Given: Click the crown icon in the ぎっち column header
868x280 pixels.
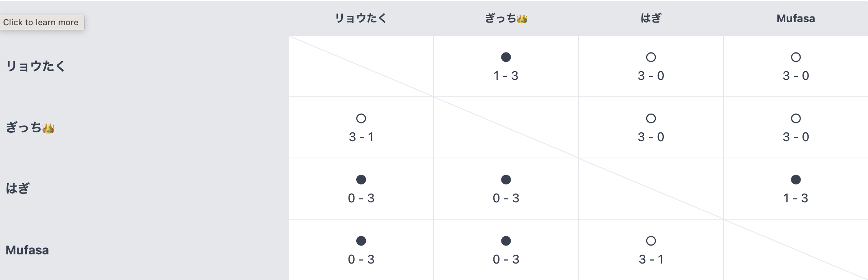Looking at the screenshot, I should coord(522,19).
